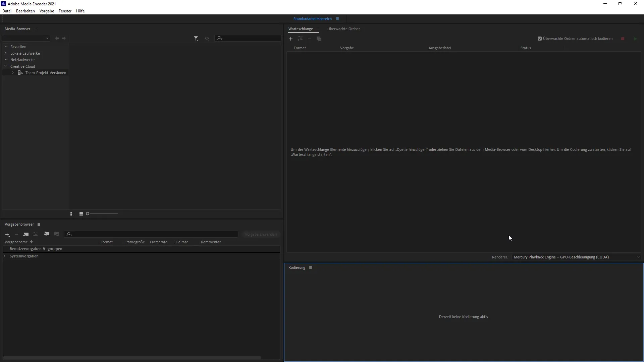Image resolution: width=644 pixels, height=362 pixels.
Task: Open the Warteschlange panel menu
Action: [x=318, y=29]
